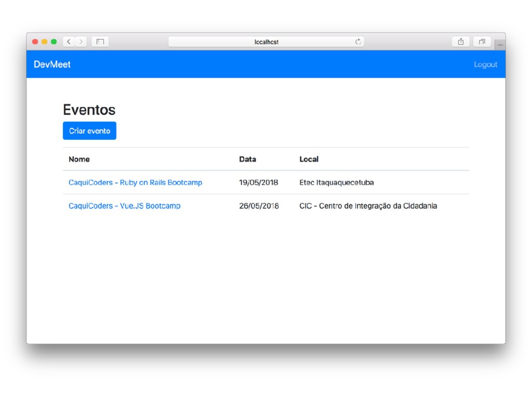532x399 pixels.
Task: Select the Data column header
Action: (x=248, y=159)
